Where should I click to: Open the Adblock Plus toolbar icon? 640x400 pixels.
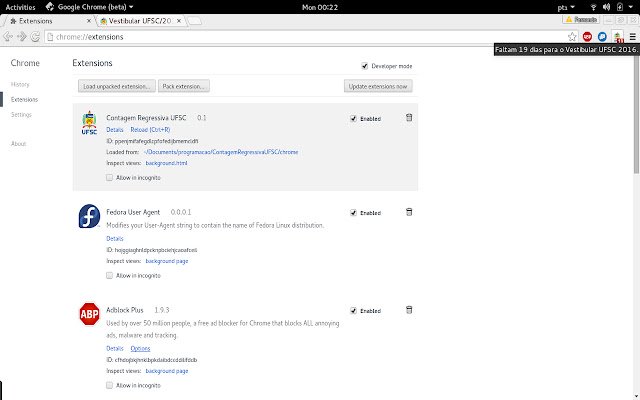[x=587, y=37]
